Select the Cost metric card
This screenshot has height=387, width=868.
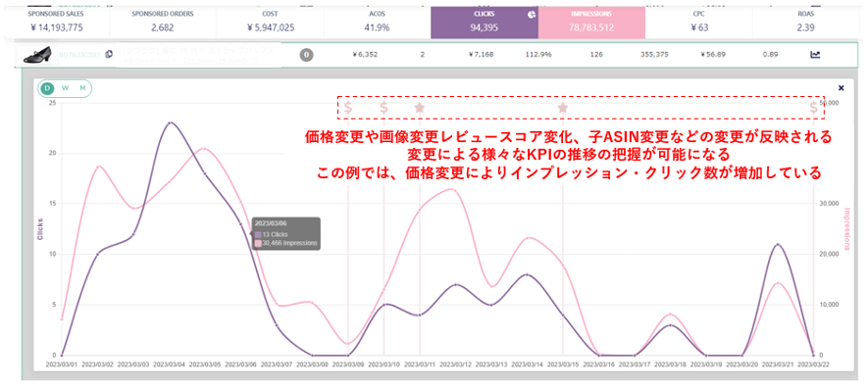(270, 23)
